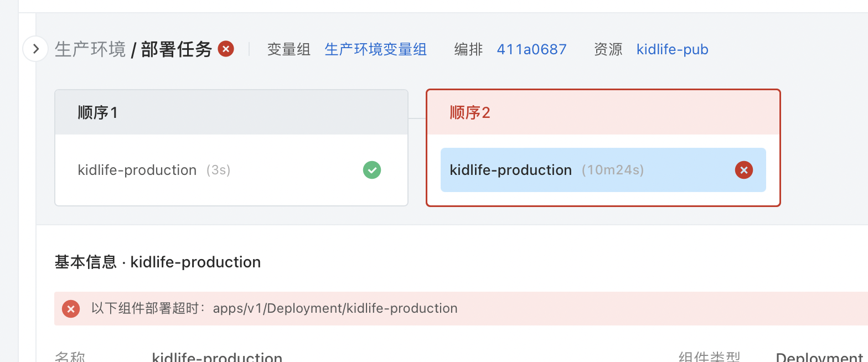The height and width of the screenshot is (362, 868).
Task: Click the 生产环境 breadcrumb
Action: (90, 50)
